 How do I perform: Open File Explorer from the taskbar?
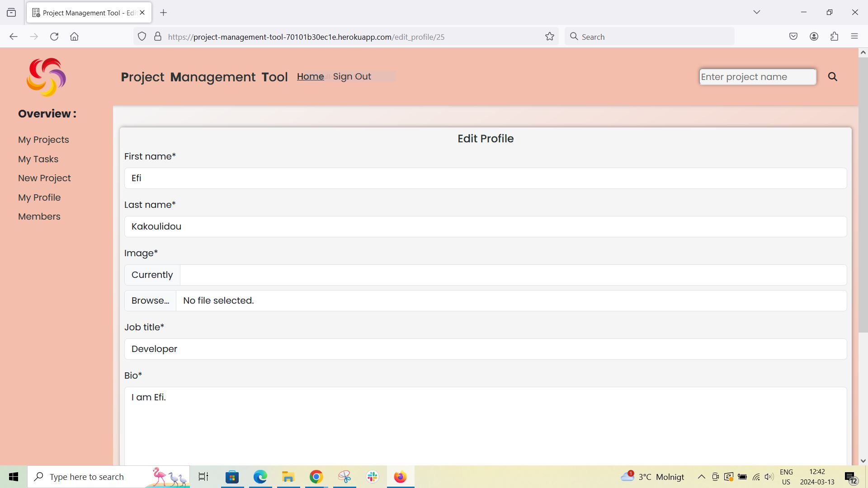[288, 476]
